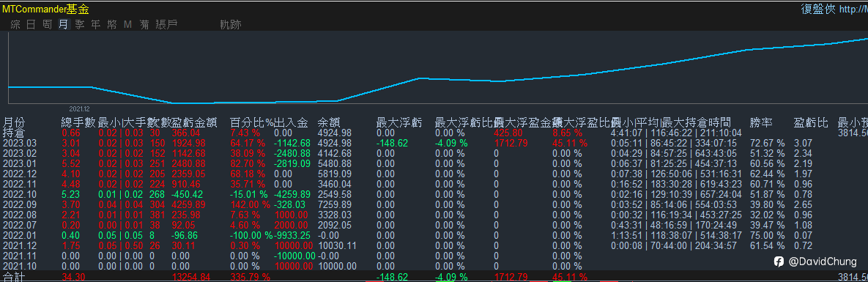Image resolution: width=868 pixels, height=282 pixels.
Task: Click the floating profit value 425.80
Action: (x=509, y=133)
